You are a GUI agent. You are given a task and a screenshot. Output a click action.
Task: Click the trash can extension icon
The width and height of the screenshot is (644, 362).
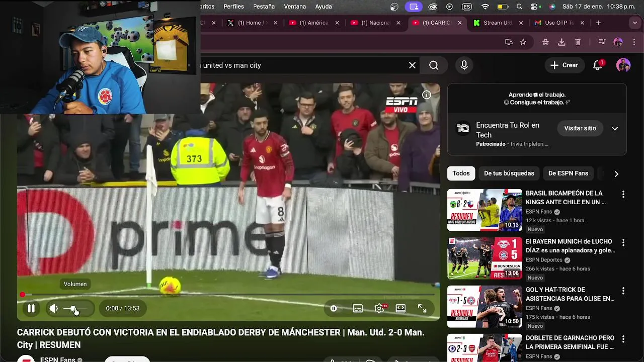click(x=578, y=42)
